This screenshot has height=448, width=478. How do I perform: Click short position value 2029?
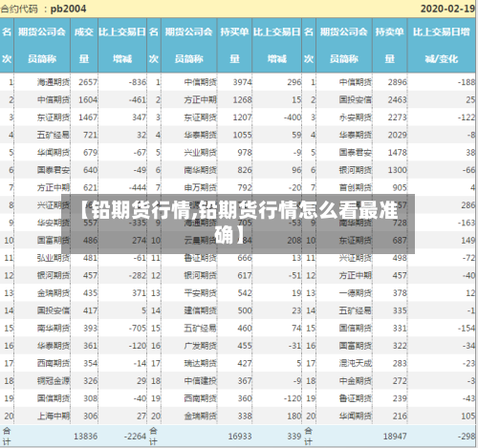pos(398,135)
